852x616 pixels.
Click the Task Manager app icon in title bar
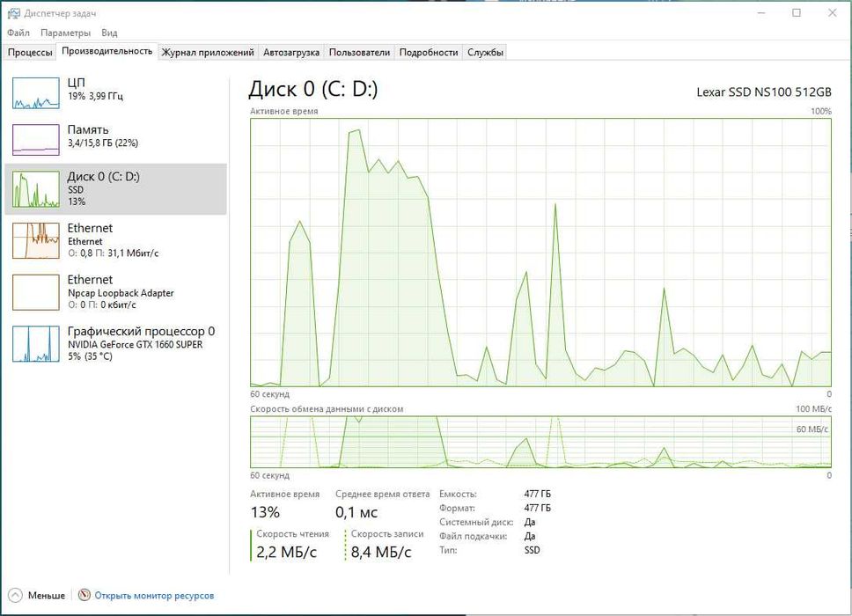tap(12, 14)
